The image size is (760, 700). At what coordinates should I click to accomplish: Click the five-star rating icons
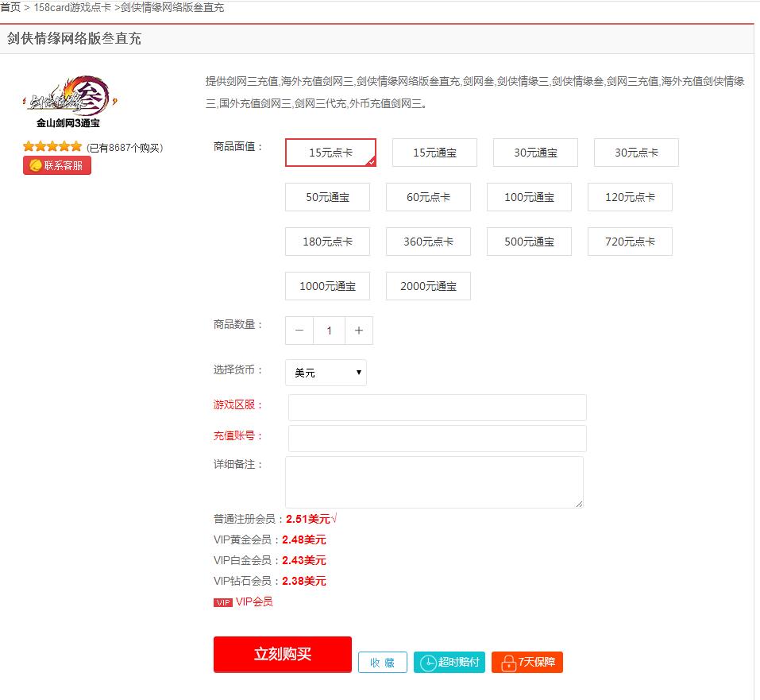52,146
